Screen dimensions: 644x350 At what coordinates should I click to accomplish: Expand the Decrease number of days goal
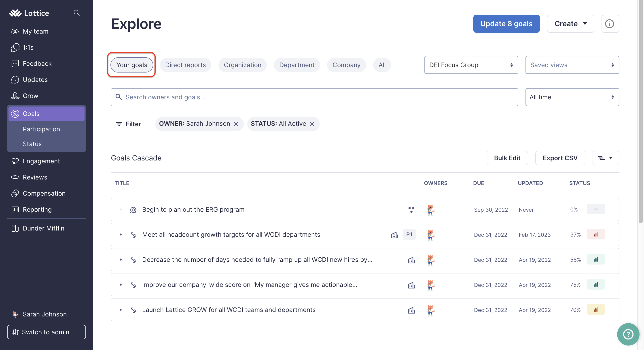click(x=121, y=260)
